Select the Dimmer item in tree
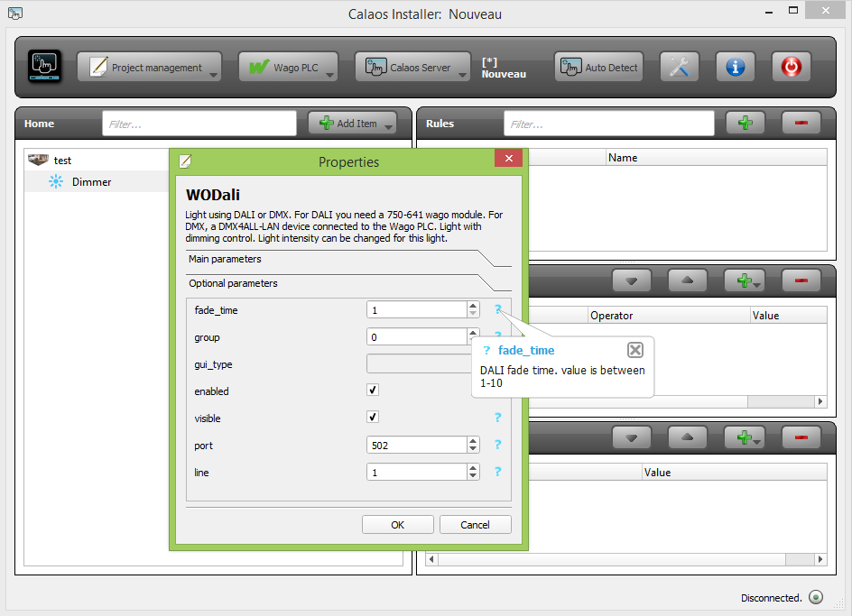This screenshot has width=852, height=616. 91,182
